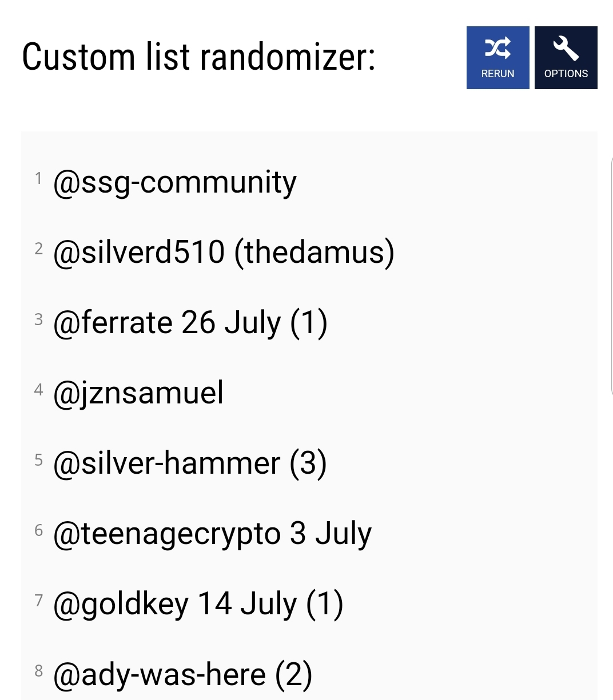613x700 pixels.
Task: Select @teenagecrypto 3 July entry
Action: coord(212,535)
